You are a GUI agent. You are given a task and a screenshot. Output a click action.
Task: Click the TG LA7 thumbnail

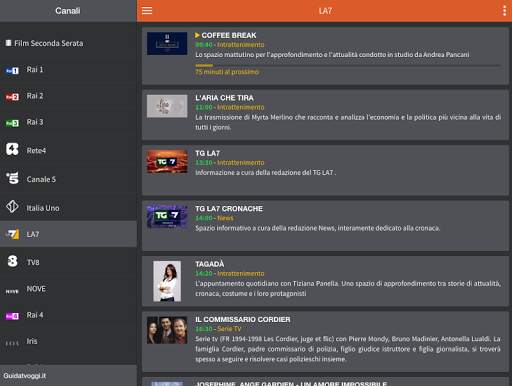tap(167, 162)
